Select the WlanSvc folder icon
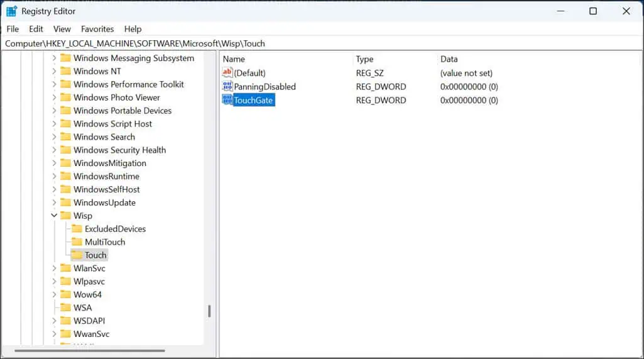 coord(65,268)
